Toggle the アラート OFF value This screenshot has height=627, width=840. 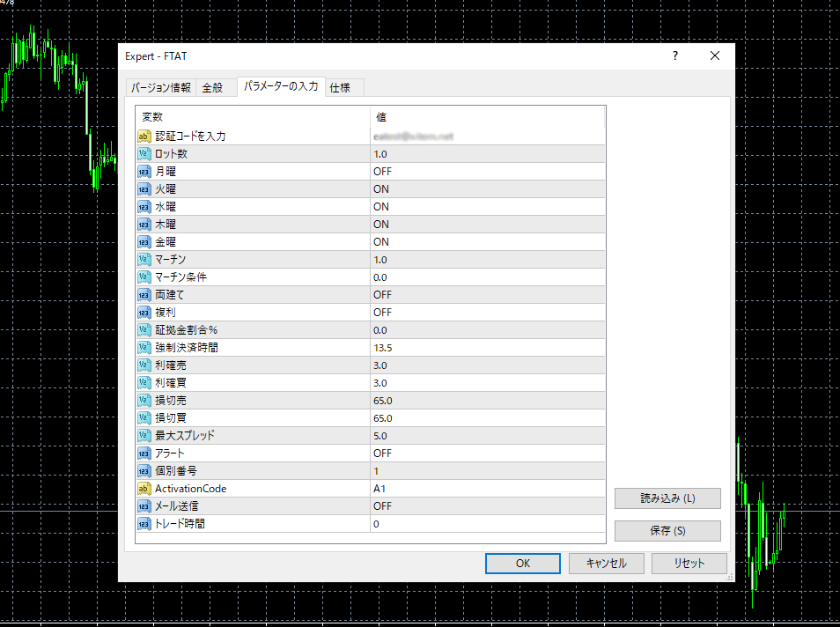[382, 454]
